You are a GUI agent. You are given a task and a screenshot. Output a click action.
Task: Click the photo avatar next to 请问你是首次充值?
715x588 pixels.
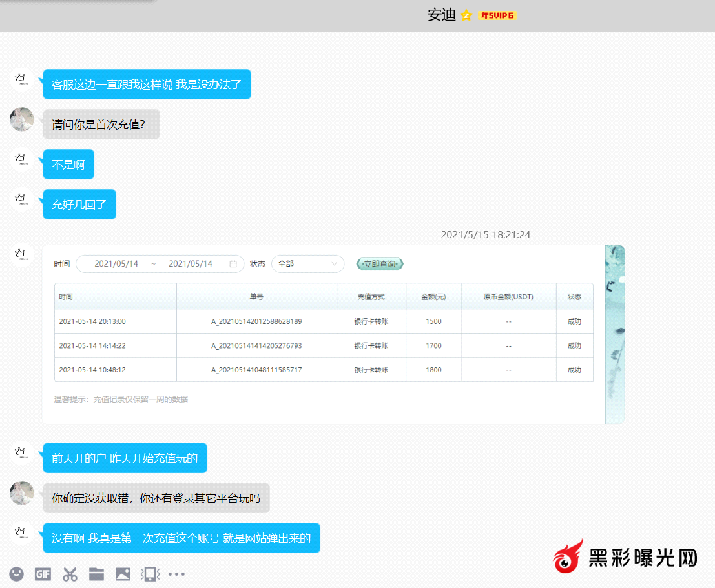coord(22,119)
